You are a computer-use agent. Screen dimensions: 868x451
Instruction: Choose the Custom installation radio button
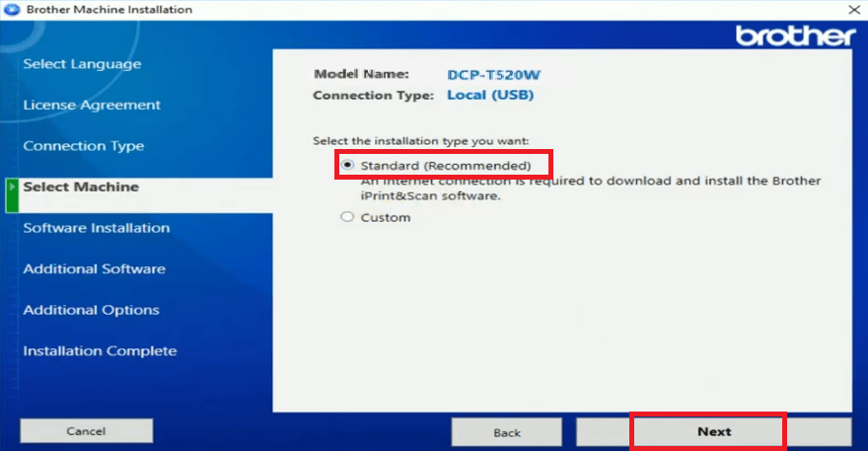(x=347, y=217)
